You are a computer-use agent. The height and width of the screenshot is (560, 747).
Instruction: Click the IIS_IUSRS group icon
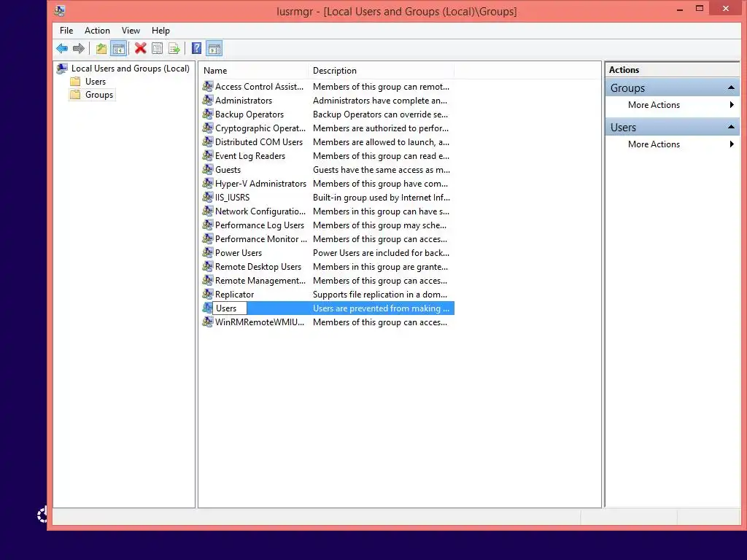(x=208, y=197)
